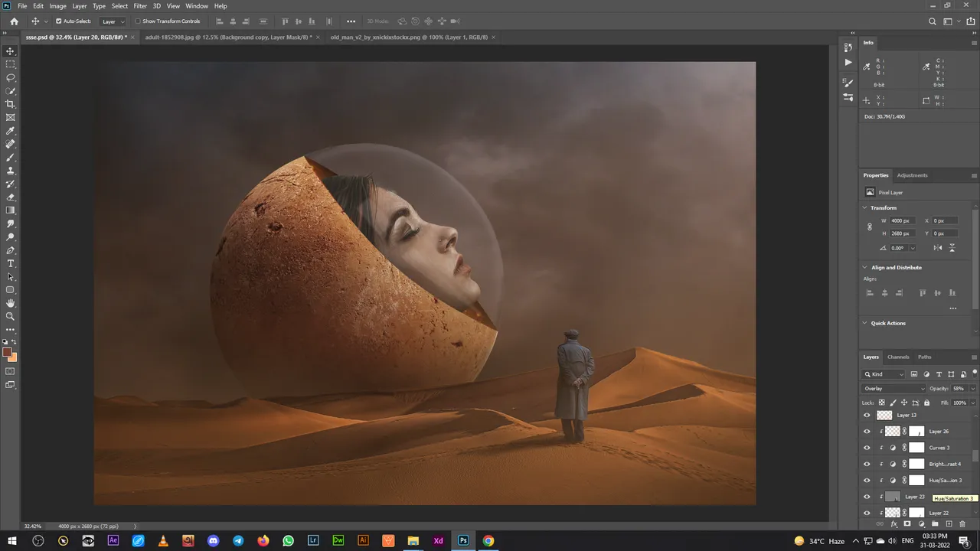
Task: Open the Auto-Select Layer dropdown
Action: 113,21
